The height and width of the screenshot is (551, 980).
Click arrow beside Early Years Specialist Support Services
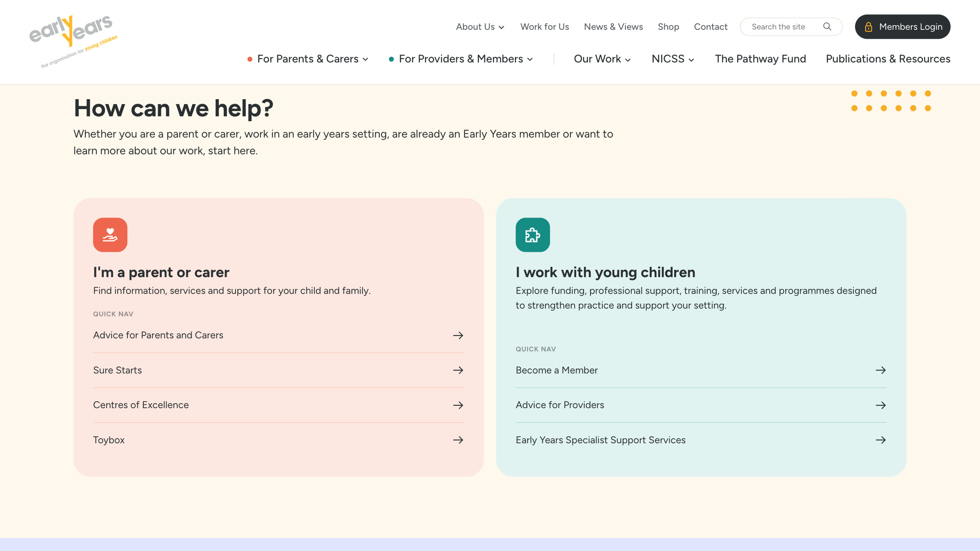881,440
